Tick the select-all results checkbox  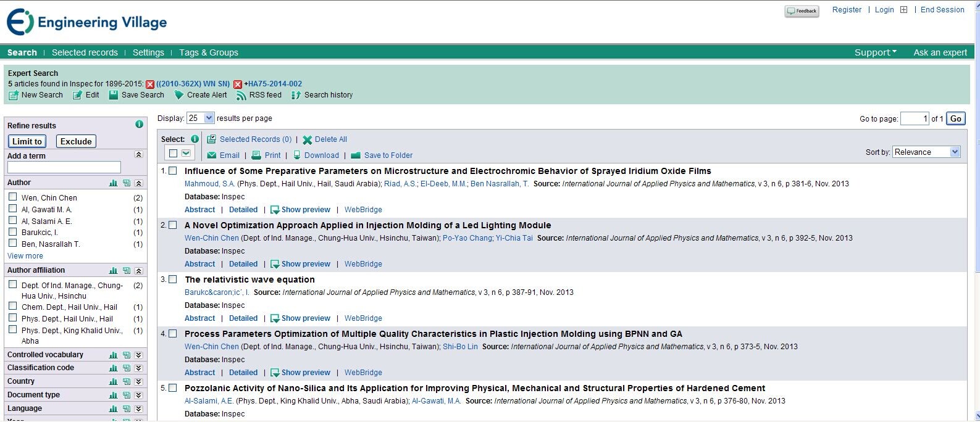coord(173,153)
